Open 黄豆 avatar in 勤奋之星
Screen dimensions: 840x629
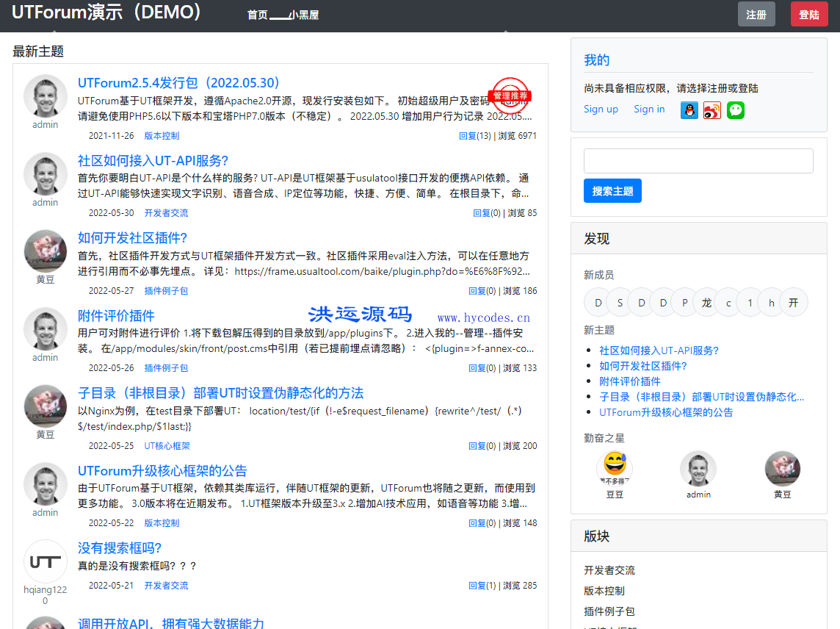[x=782, y=468]
